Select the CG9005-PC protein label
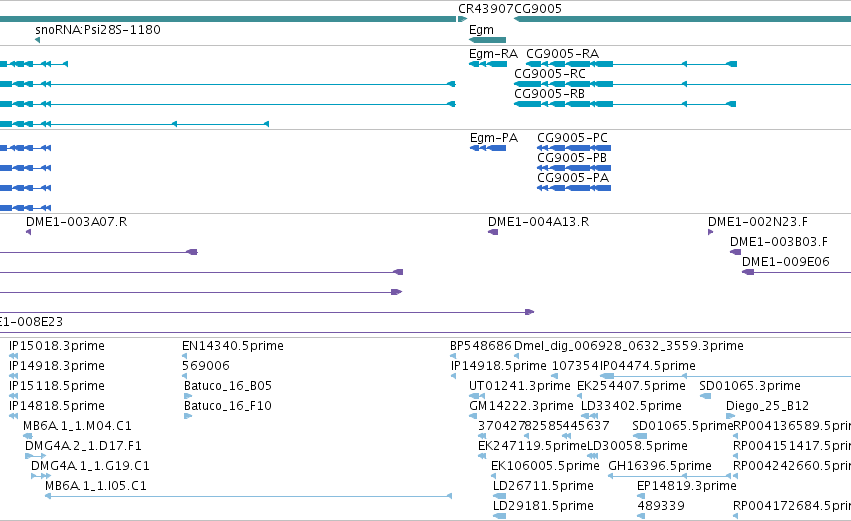The width and height of the screenshot is (851, 521). 573,138
